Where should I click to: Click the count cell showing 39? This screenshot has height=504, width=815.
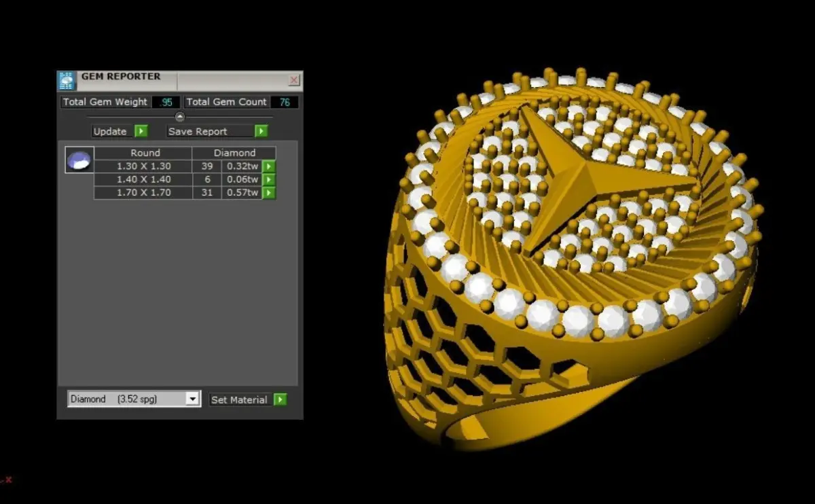[x=207, y=166]
